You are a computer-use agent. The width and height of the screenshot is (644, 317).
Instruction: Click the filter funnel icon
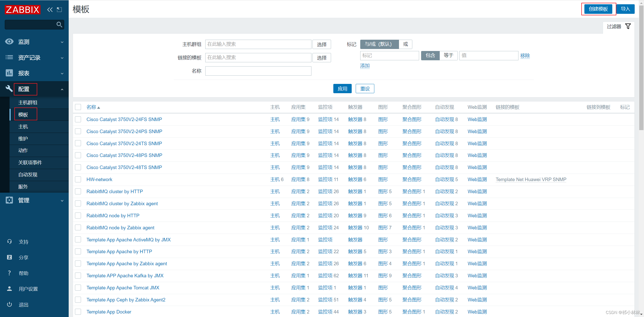pos(628,26)
